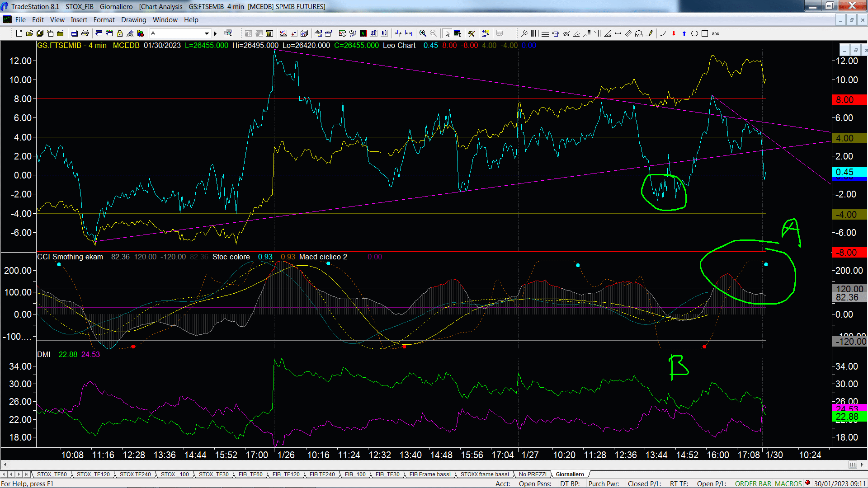The width and height of the screenshot is (868, 488).
Task: Open the symbol entry dropdown arrow
Action: pos(207,33)
